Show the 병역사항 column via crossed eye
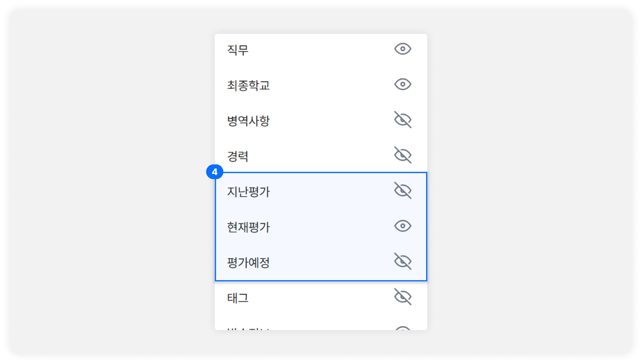This screenshot has width=642, height=364. pyautogui.click(x=403, y=120)
